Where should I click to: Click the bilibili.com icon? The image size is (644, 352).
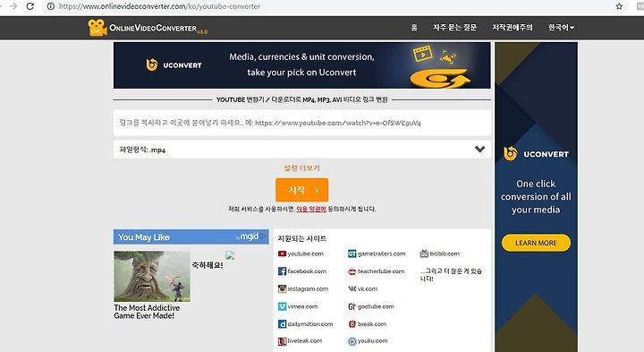tap(424, 253)
